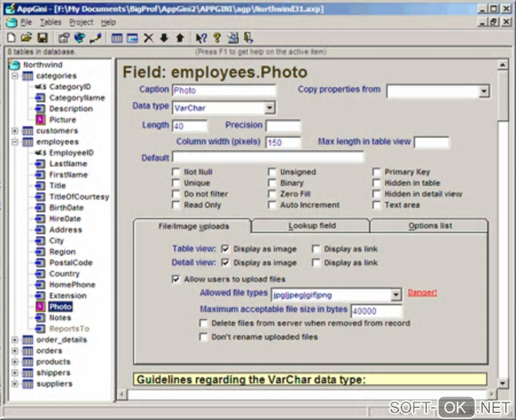
Task: Toggle the Unique checkbox
Action: [x=176, y=183]
